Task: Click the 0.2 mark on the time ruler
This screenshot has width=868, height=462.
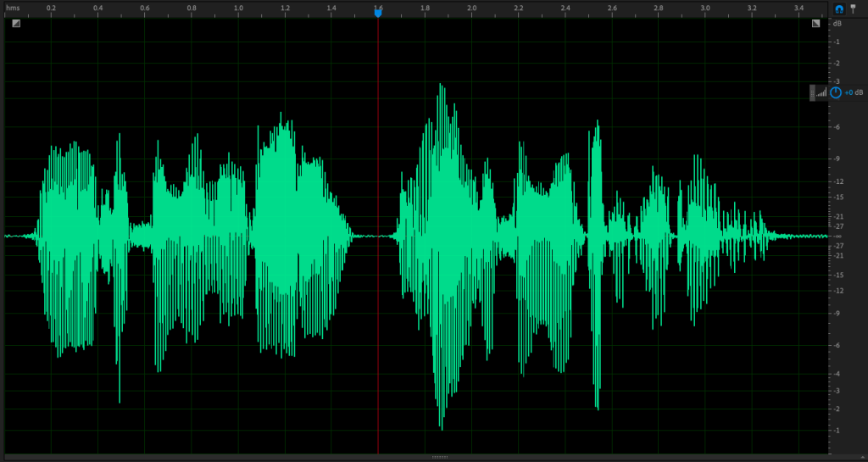Action: (51, 8)
